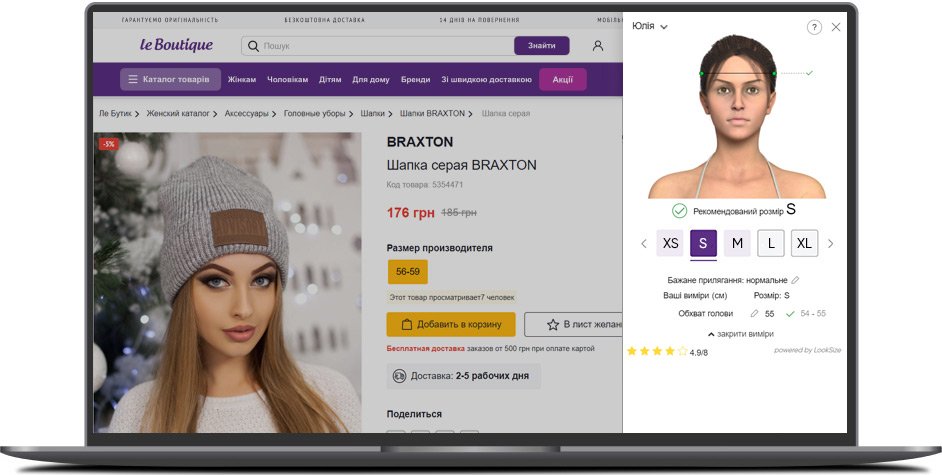The width and height of the screenshot is (942, 475).
Task: Click previous size arrow
Action: (644, 244)
